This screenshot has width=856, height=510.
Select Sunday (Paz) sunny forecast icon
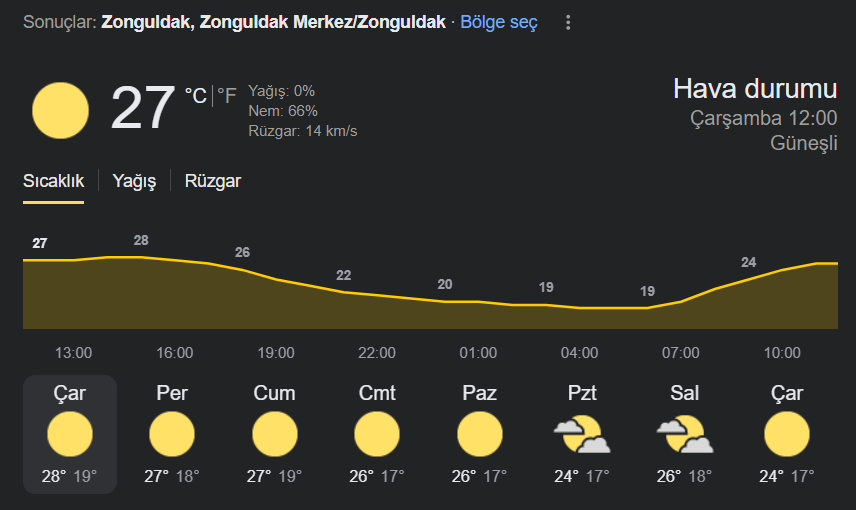(x=479, y=434)
